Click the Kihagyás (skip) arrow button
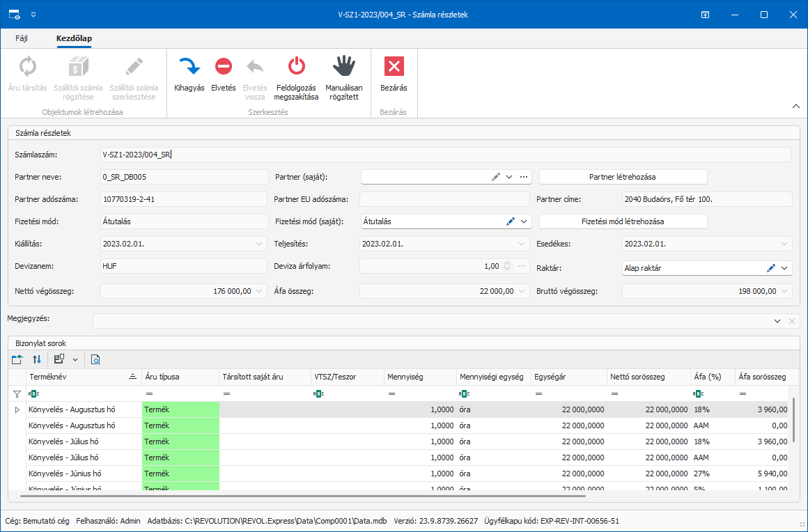 click(x=189, y=67)
